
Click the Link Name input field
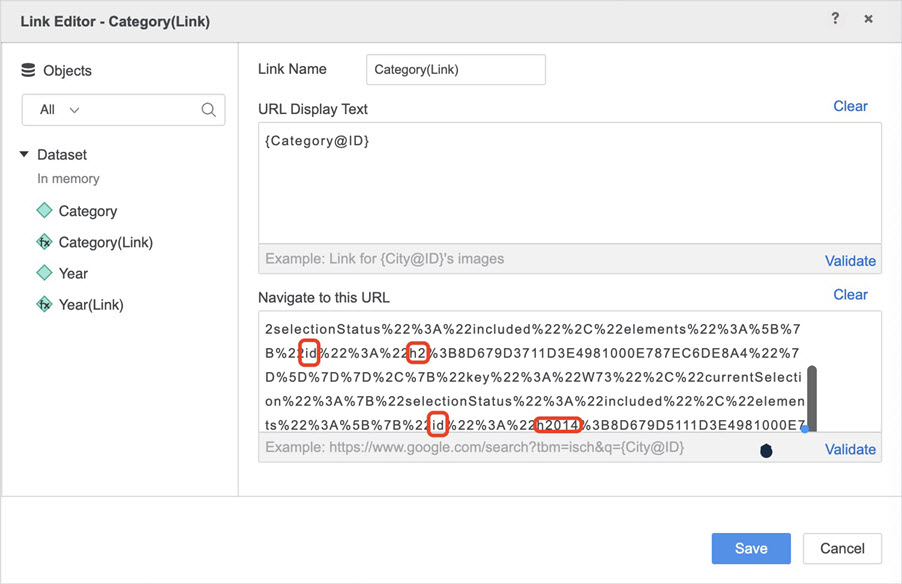pyautogui.click(x=456, y=70)
